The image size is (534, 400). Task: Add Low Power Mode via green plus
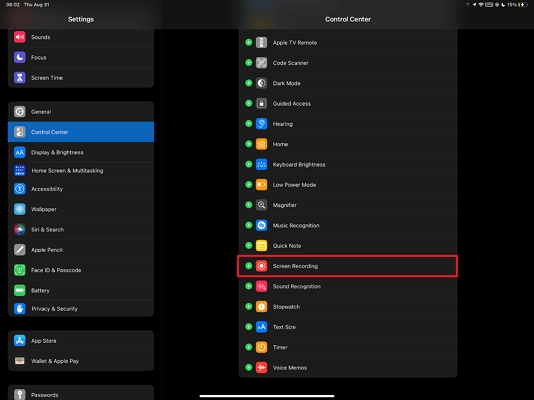point(249,185)
